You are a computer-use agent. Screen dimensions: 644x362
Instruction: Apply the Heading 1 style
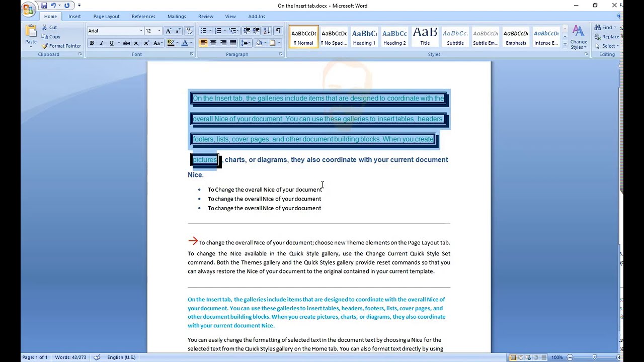click(364, 37)
